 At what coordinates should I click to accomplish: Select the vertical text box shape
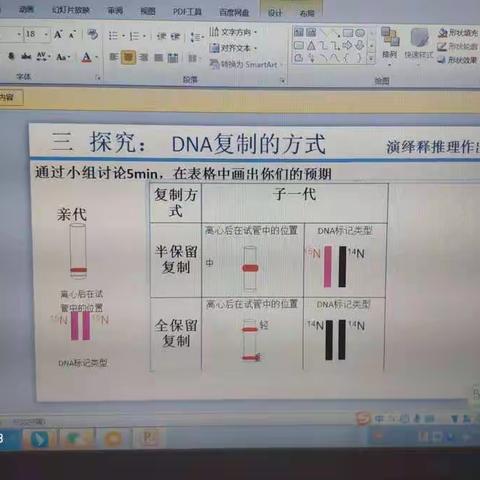(x=311, y=32)
